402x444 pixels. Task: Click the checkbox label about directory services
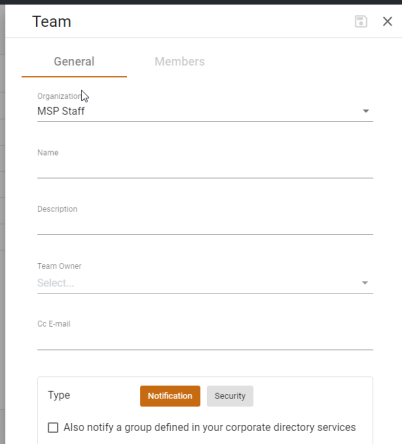click(210, 427)
